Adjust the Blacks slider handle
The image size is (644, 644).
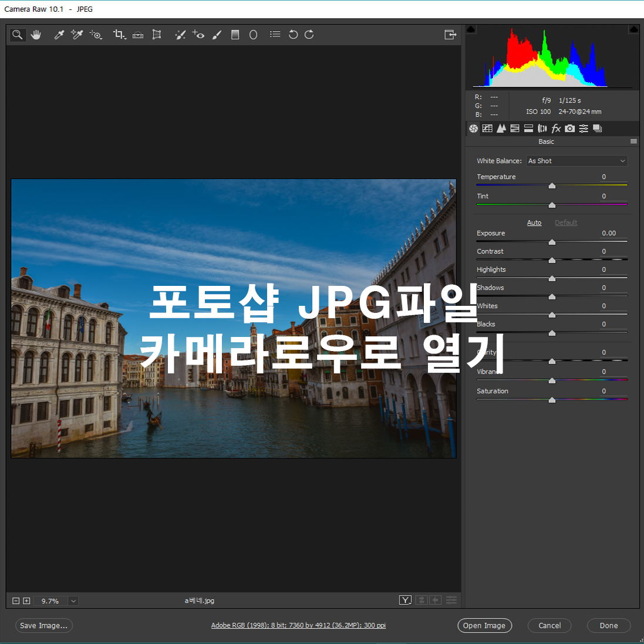tap(552, 333)
